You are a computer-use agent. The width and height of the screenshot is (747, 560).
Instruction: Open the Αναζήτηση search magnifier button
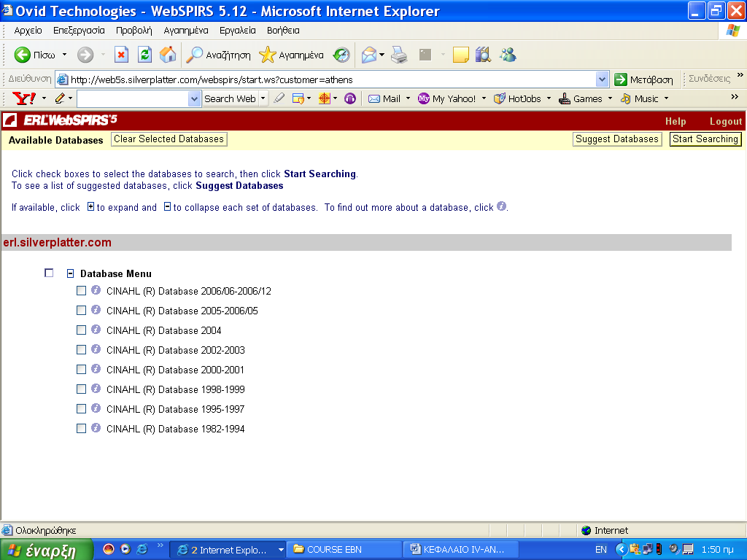217,55
